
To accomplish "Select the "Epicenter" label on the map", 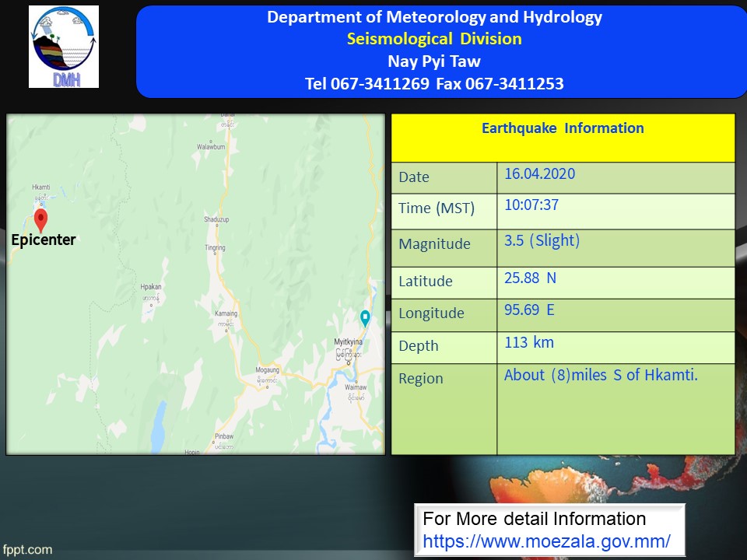I will [44, 240].
